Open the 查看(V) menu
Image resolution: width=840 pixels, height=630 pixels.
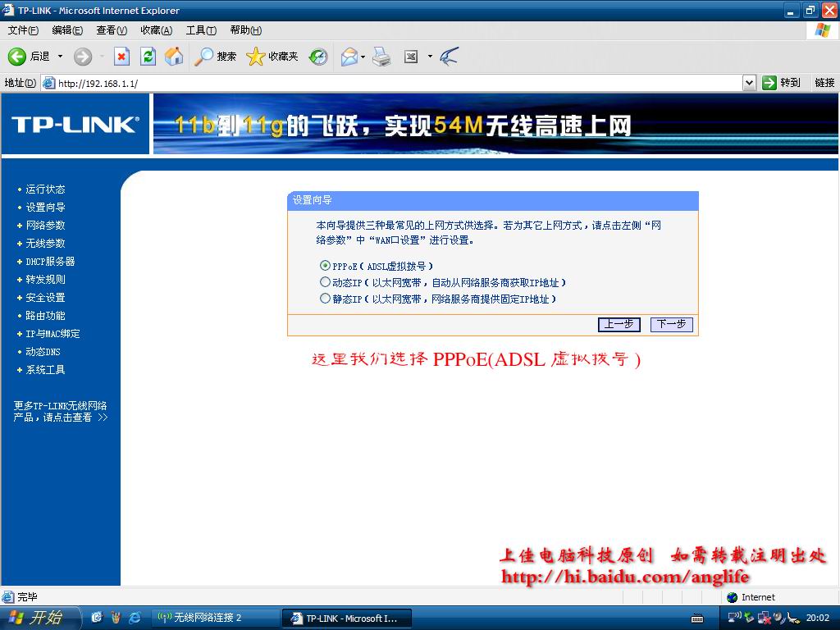(x=112, y=30)
